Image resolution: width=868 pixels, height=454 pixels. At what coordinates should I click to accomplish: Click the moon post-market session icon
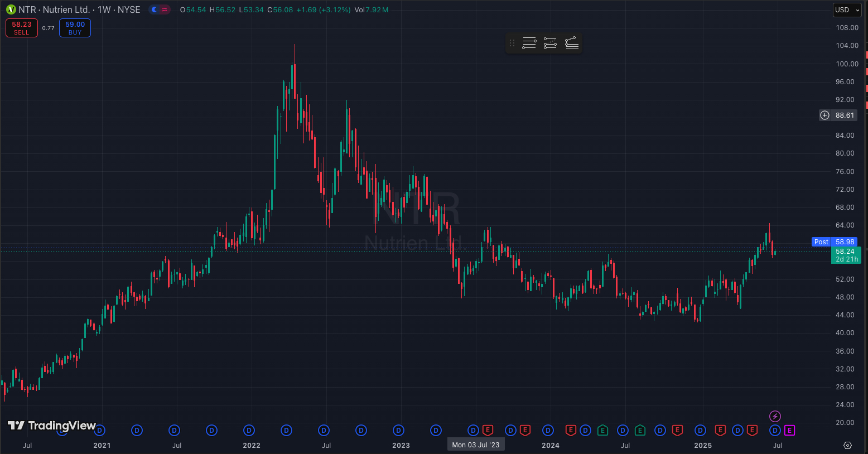(154, 10)
